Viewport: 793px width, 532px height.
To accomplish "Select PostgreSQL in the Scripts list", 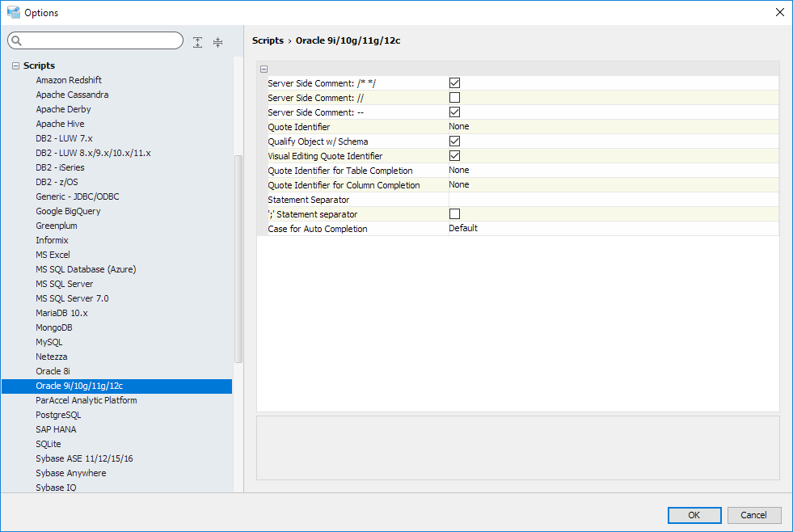I will 58,415.
